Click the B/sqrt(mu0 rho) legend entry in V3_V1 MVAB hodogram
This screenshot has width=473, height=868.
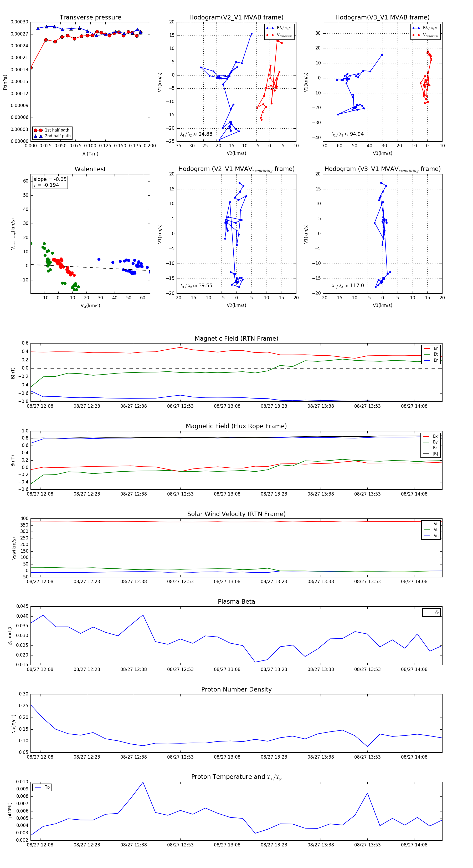[x=425, y=28]
